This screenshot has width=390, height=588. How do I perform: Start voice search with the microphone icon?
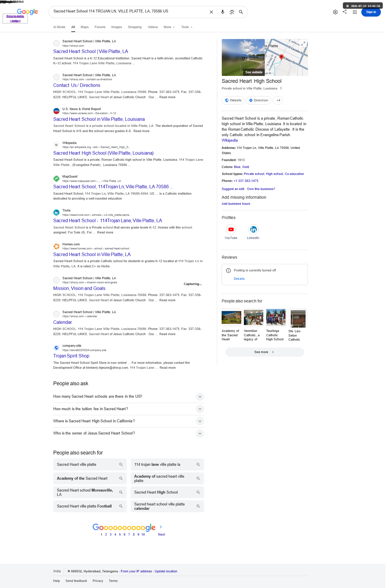222,12
